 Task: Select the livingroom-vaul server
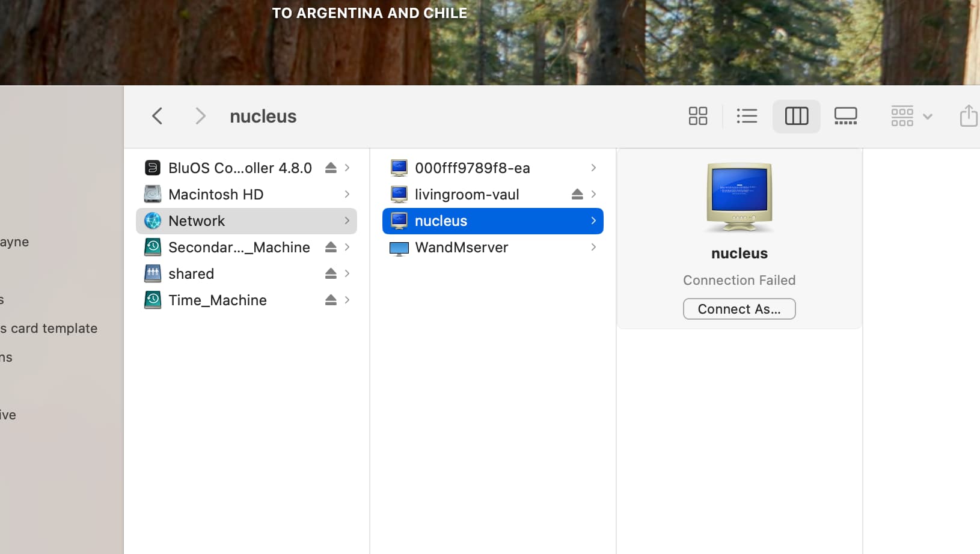[x=493, y=194]
